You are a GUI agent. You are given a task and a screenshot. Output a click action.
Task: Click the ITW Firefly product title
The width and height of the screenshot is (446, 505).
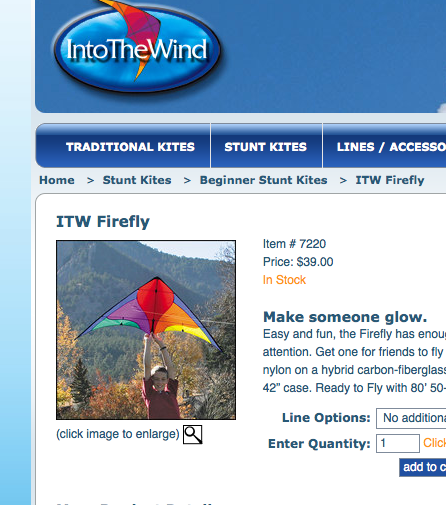pyautogui.click(x=103, y=222)
